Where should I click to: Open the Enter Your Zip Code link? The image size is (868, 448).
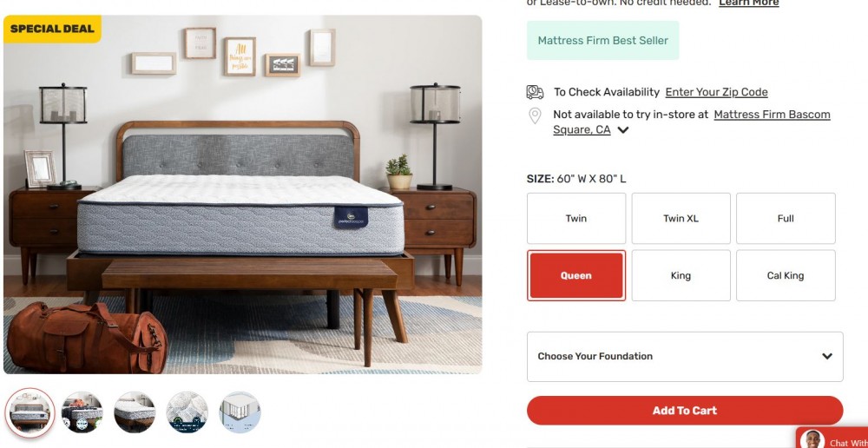716,92
